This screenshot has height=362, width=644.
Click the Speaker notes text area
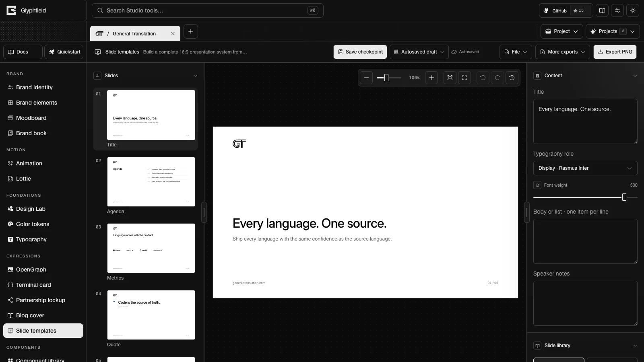[x=585, y=303]
